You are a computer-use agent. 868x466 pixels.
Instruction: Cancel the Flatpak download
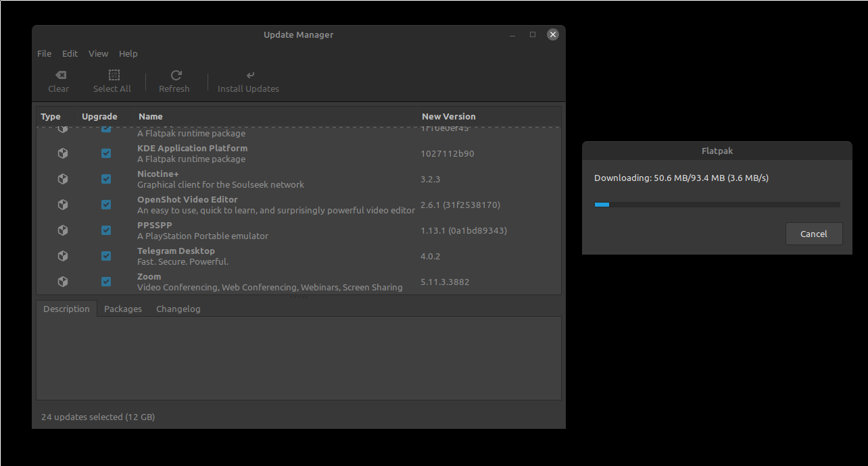(813, 234)
